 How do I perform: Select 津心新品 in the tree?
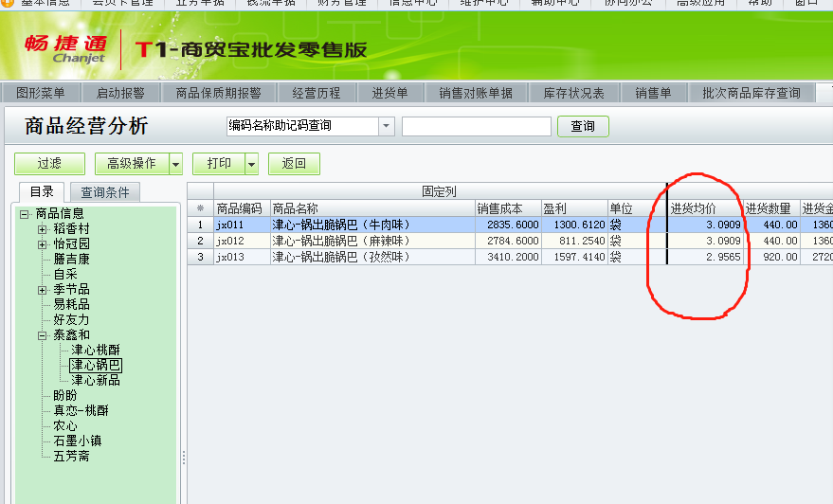[x=96, y=380]
